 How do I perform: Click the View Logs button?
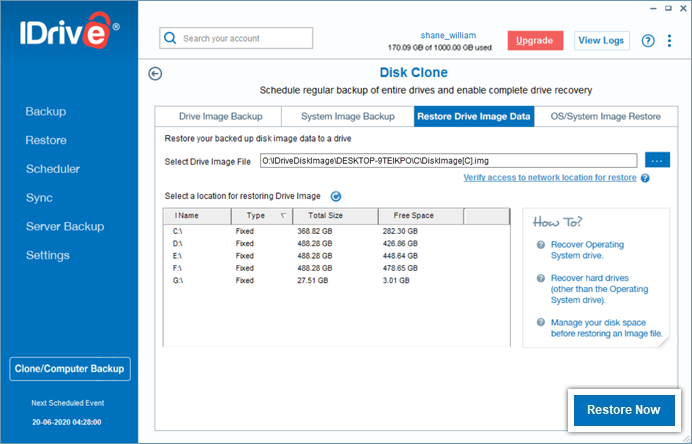point(602,41)
